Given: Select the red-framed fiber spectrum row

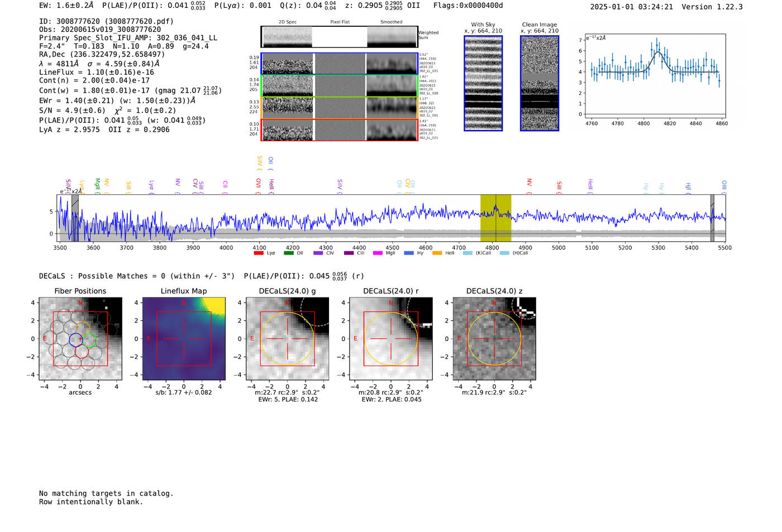Looking at the screenshot, I should point(340,130).
